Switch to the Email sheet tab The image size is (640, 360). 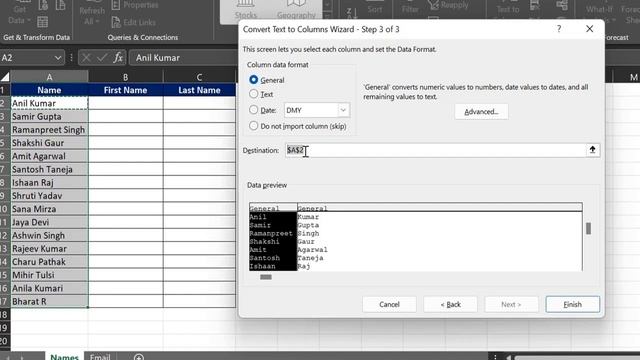(x=100, y=356)
